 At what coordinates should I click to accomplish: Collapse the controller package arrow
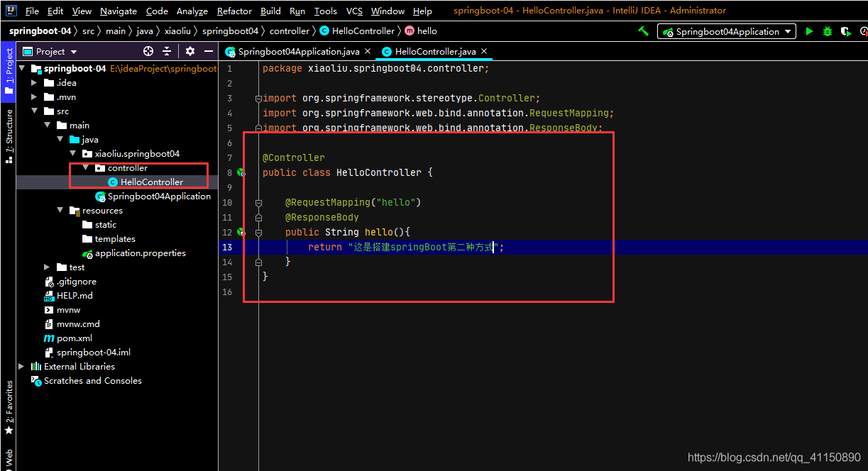tap(86, 168)
